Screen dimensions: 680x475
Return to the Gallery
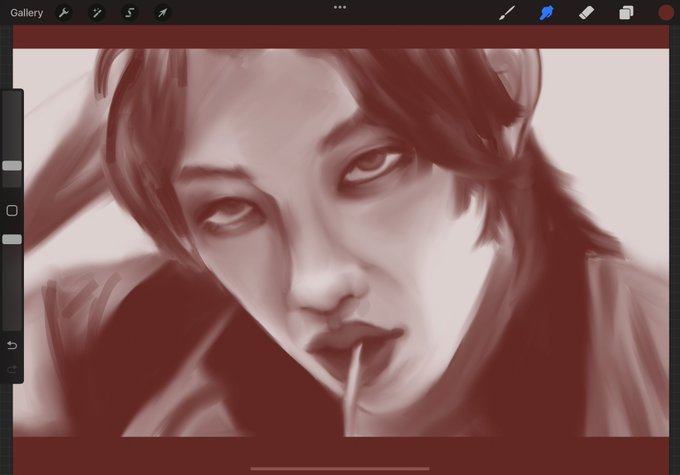pos(26,13)
